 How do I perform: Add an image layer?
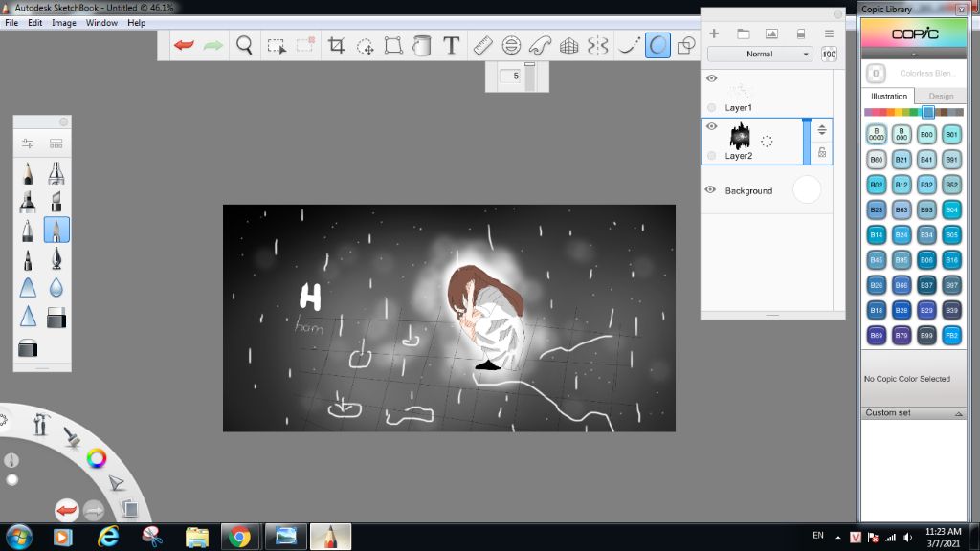(772, 33)
